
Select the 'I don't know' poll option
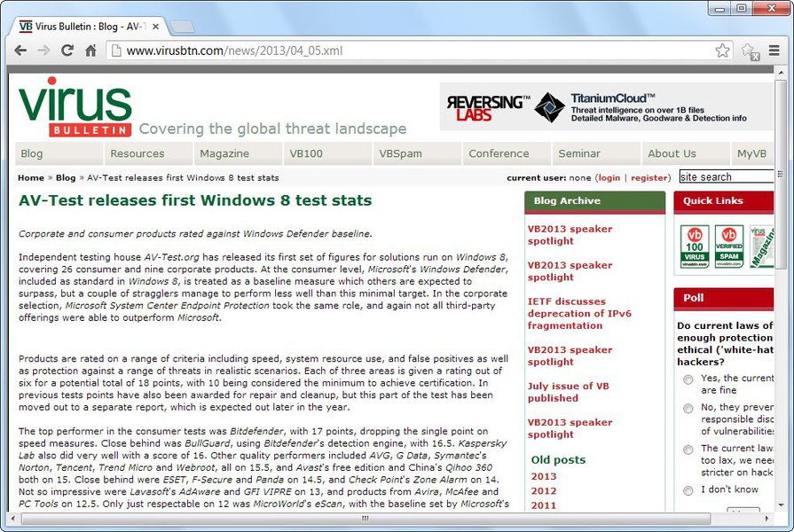688,490
